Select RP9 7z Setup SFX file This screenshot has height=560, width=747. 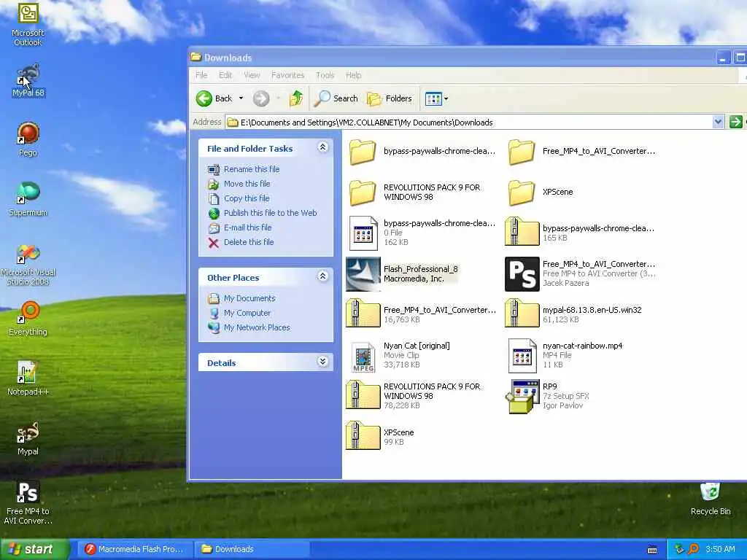[x=548, y=396]
